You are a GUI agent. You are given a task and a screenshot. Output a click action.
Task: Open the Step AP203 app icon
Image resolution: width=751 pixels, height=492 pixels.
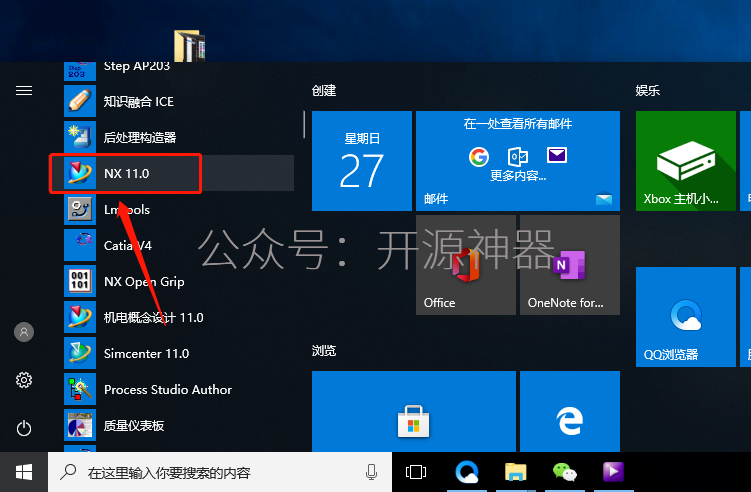click(80, 71)
